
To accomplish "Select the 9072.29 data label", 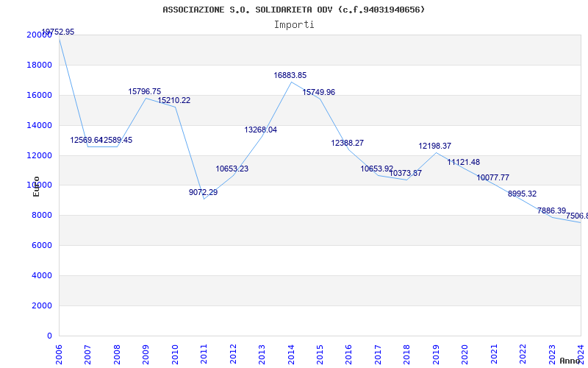I will (x=204, y=192).
